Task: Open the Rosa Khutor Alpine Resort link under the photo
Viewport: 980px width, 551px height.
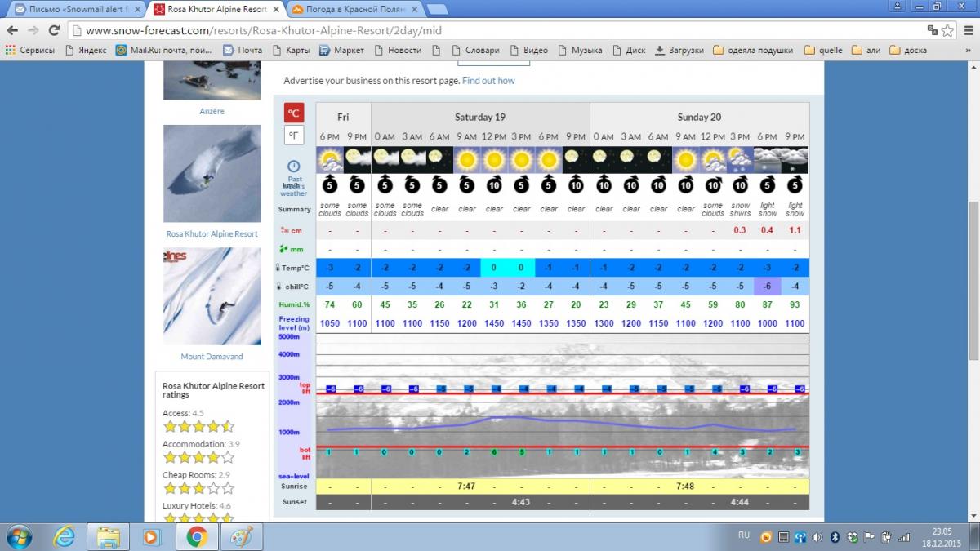Action: [212, 233]
